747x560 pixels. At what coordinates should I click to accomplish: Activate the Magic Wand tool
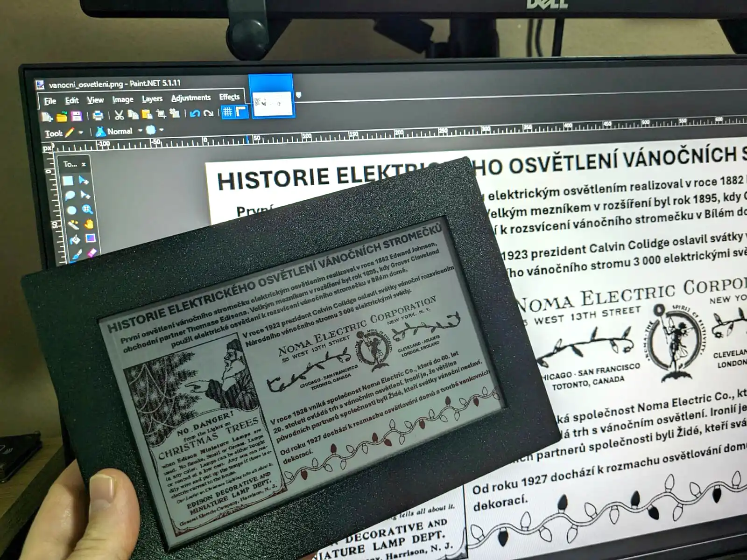(x=73, y=225)
